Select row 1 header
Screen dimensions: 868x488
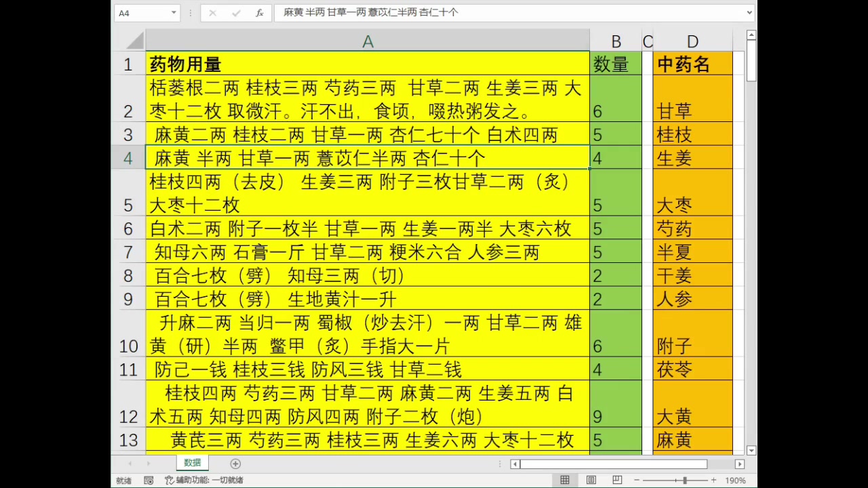click(129, 64)
